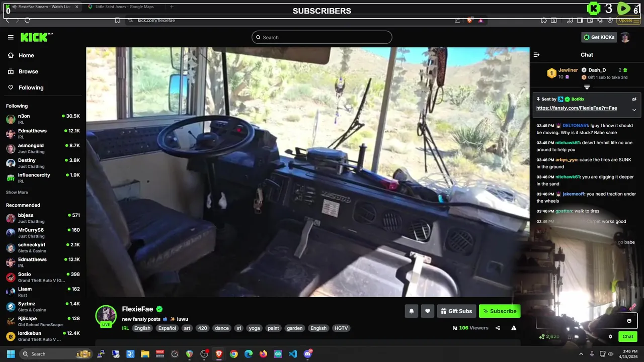Click FlexieFae streamer avatar
644x362 pixels.
coord(106,316)
